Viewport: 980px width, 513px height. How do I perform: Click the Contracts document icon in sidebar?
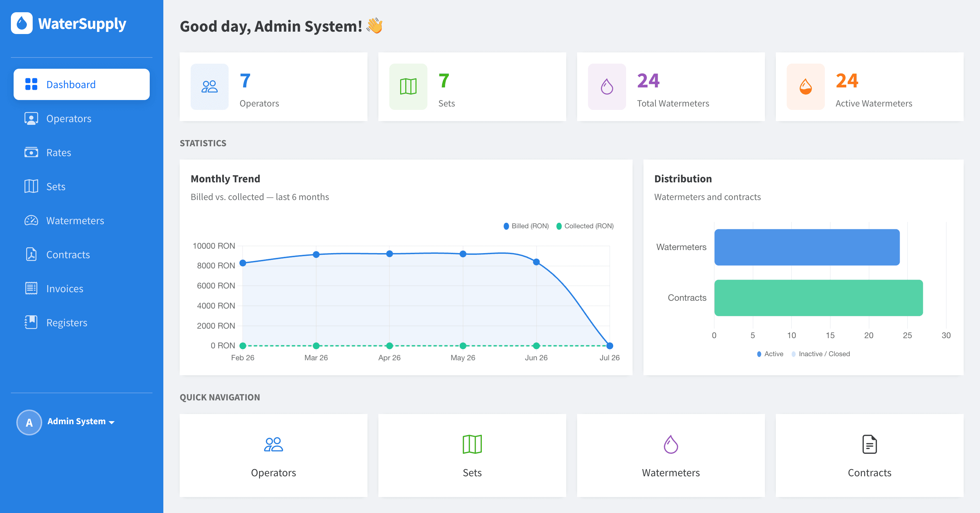31,254
